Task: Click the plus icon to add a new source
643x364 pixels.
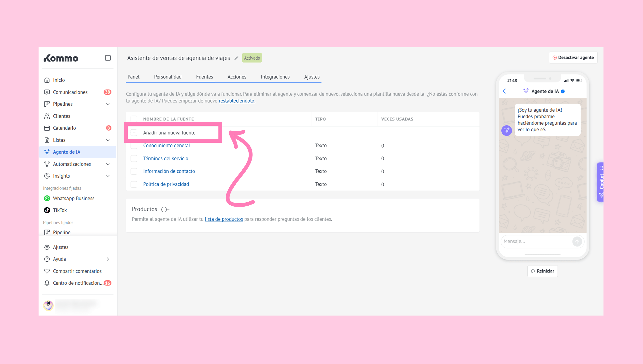Action: [x=134, y=133]
